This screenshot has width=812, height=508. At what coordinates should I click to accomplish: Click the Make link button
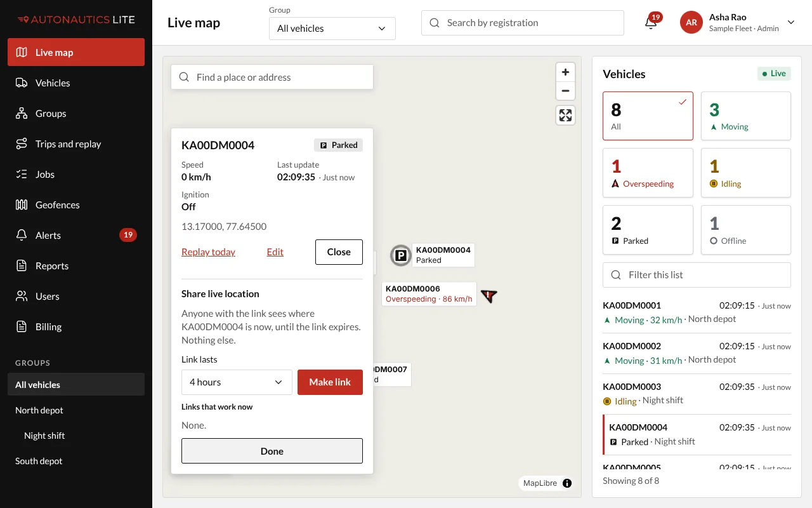tap(330, 382)
